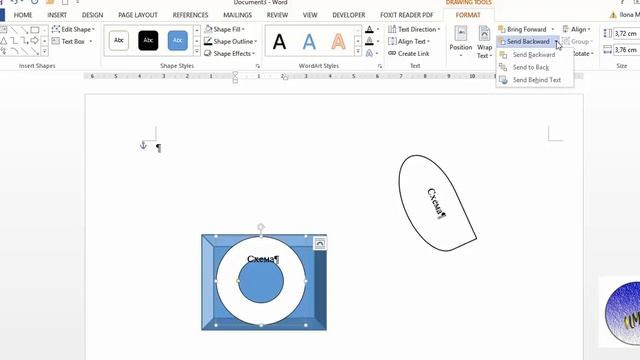Click the Схема text inside the donut

[x=263, y=259]
